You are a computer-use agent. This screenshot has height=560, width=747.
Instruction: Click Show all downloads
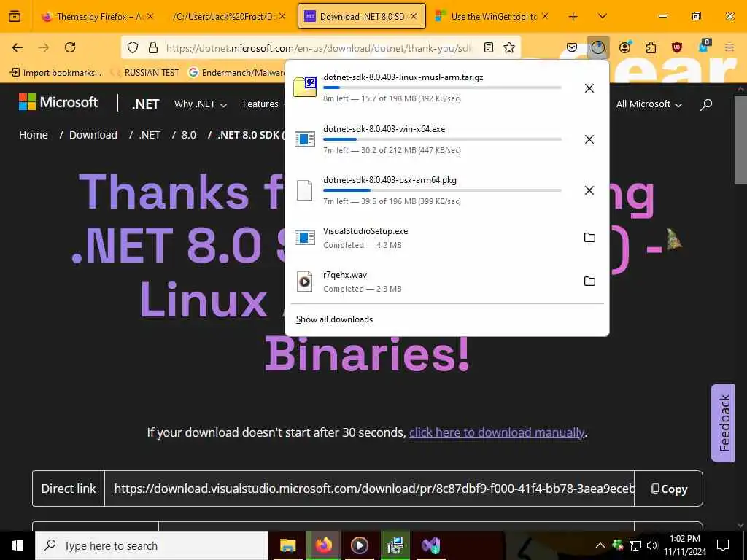tap(334, 319)
